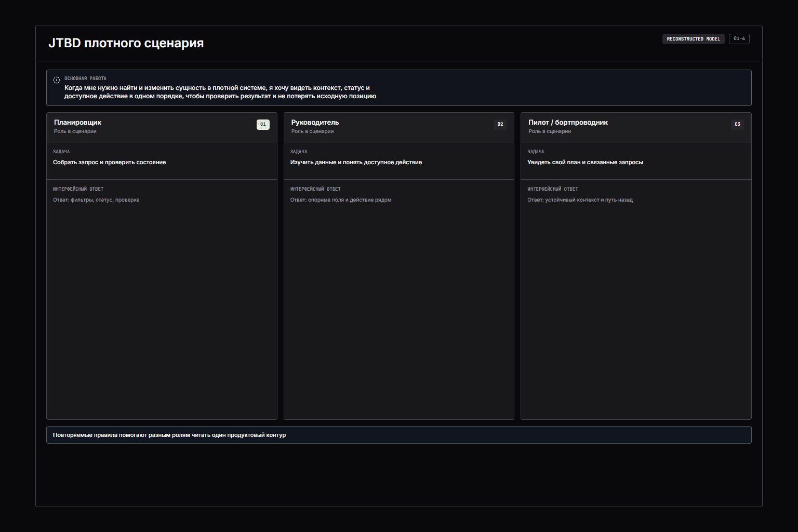Image resolution: width=798 pixels, height=532 pixels.
Task: Select the 03 badge on Пилот / бортпроводник card
Action: coord(737,125)
